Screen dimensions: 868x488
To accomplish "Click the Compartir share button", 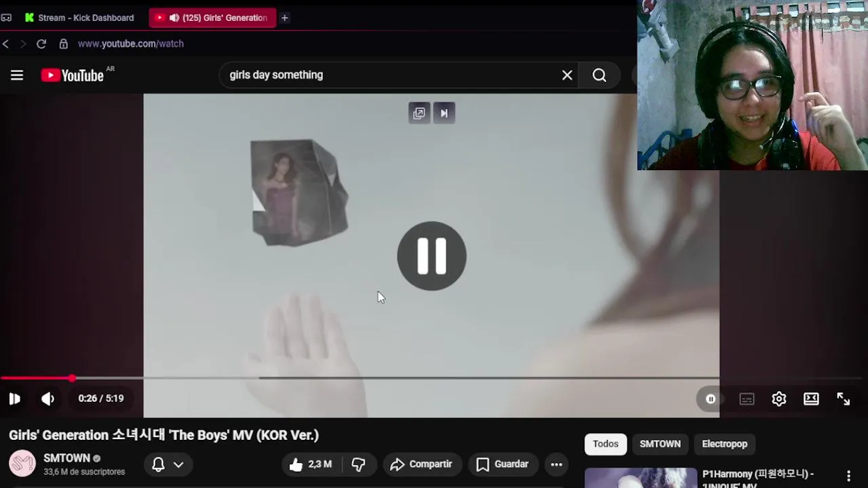I will point(421,464).
